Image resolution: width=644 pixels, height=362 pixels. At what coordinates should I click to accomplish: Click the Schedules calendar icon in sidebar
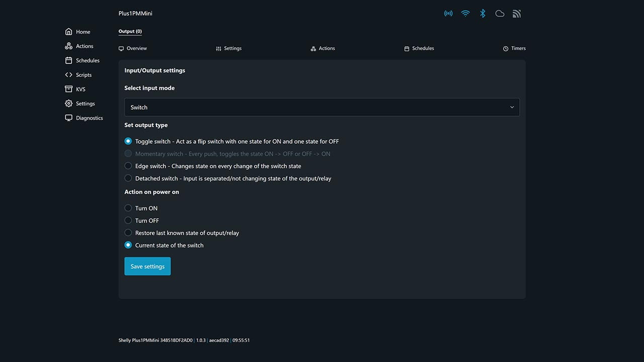point(69,60)
